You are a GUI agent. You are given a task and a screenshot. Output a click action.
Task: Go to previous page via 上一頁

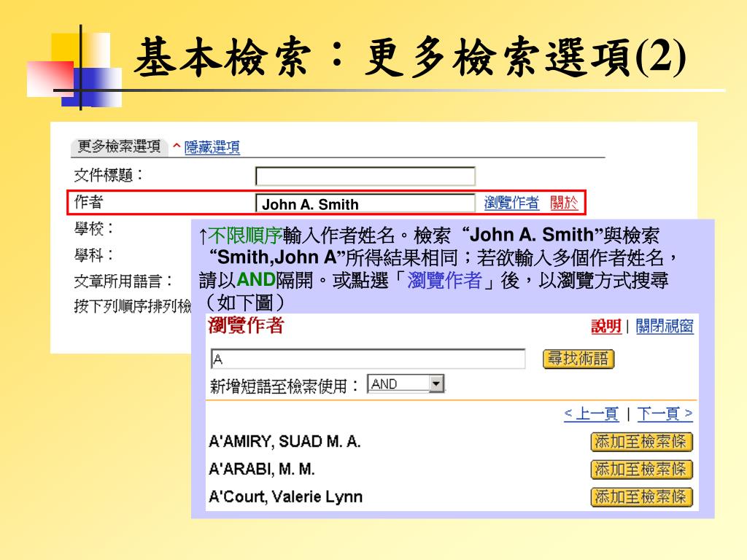click(591, 415)
